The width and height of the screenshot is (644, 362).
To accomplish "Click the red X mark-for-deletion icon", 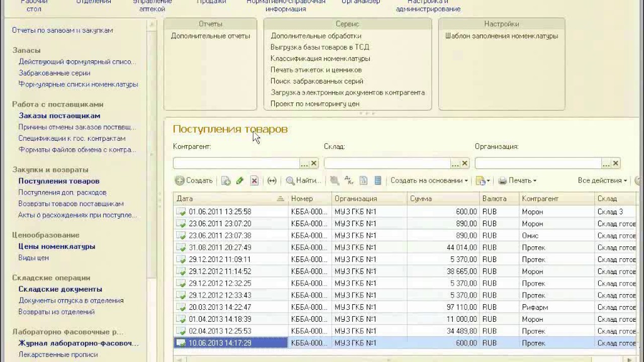I will pos(254,181).
